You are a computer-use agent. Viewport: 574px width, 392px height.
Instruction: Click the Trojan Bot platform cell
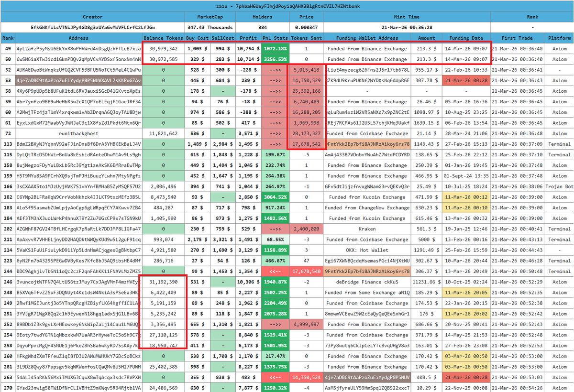pyautogui.click(x=560, y=186)
